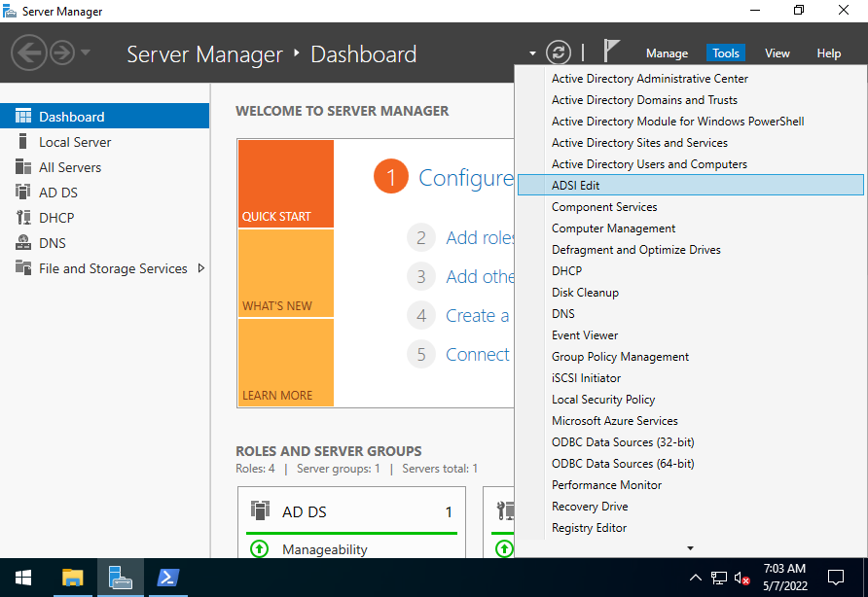Screen dimensions: 868x597
Task: Click Manageability status icon in AD DS tile
Action: pyautogui.click(x=259, y=548)
